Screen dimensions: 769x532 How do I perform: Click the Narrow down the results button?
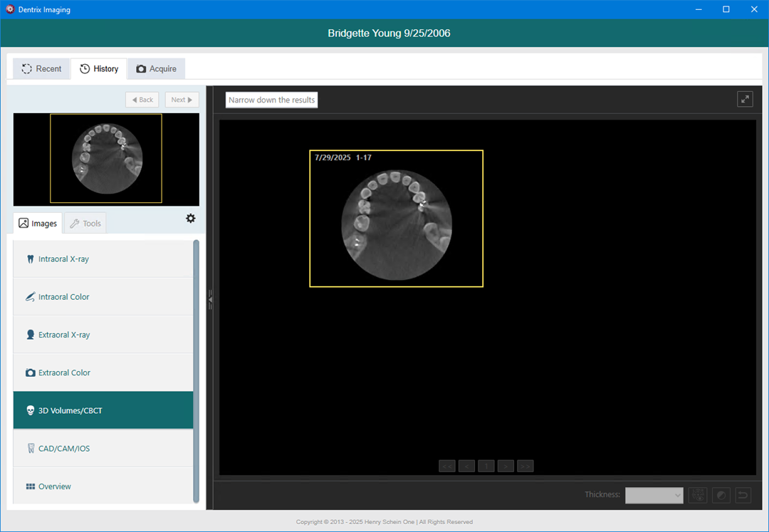pyautogui.click(x=271, y=100)
